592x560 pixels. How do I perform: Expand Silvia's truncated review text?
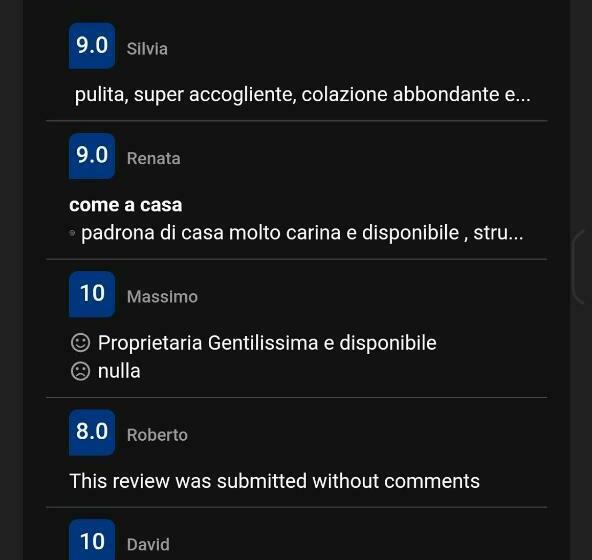(302, 94)
